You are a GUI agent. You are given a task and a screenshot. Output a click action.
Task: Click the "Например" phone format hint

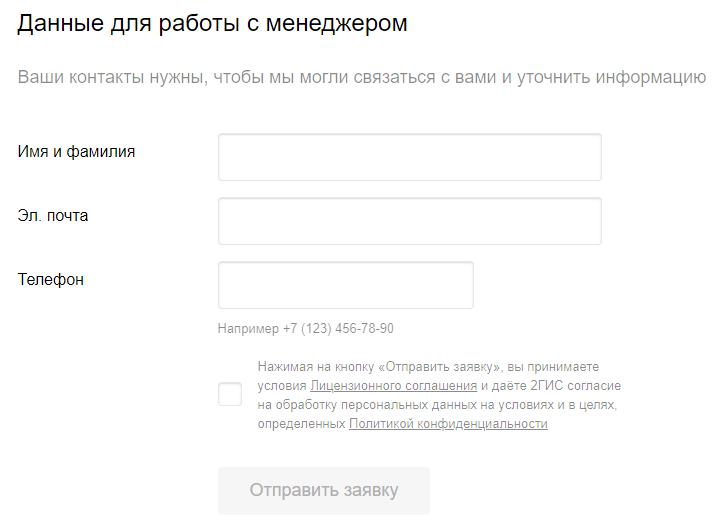(x=248, y=329)
